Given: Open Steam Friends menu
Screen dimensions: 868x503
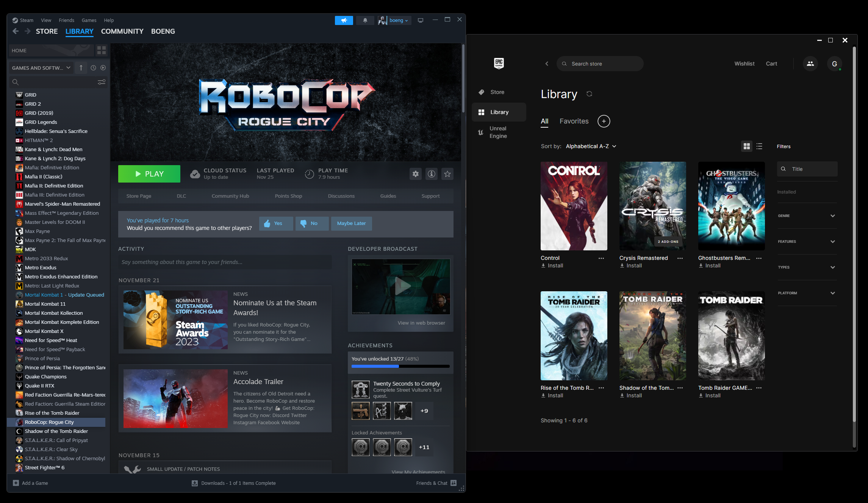Looking at the screenshot, I should (x=66, y=20).
